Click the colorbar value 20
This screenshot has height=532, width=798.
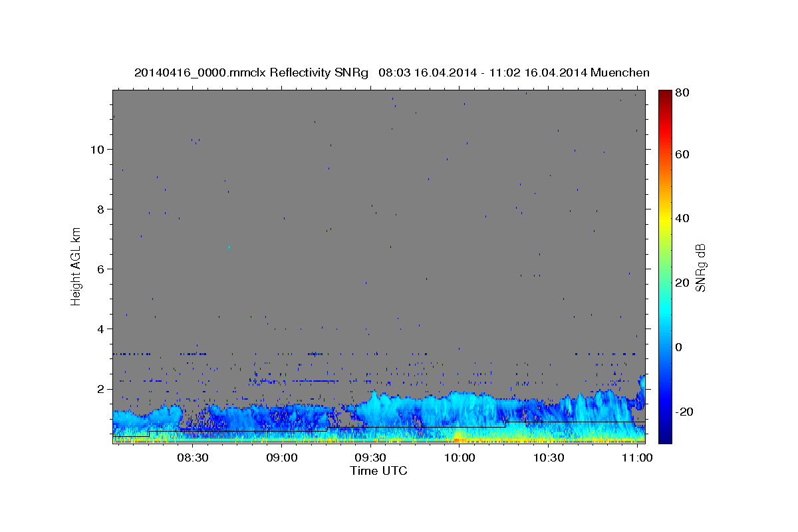pyautogui.click(x=682, y=283)
